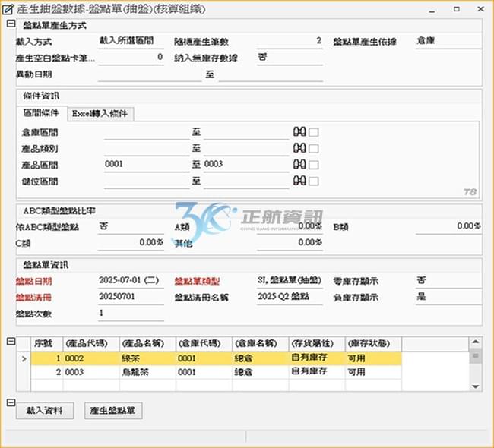Open binoculars search for 儲位區間 row

tap(299, 181)
